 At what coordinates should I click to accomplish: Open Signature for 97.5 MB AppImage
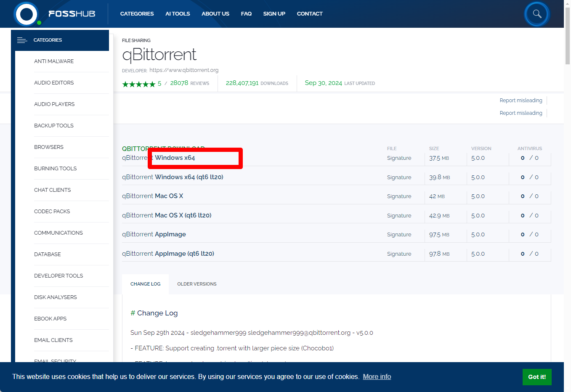(x=399, y=235)
